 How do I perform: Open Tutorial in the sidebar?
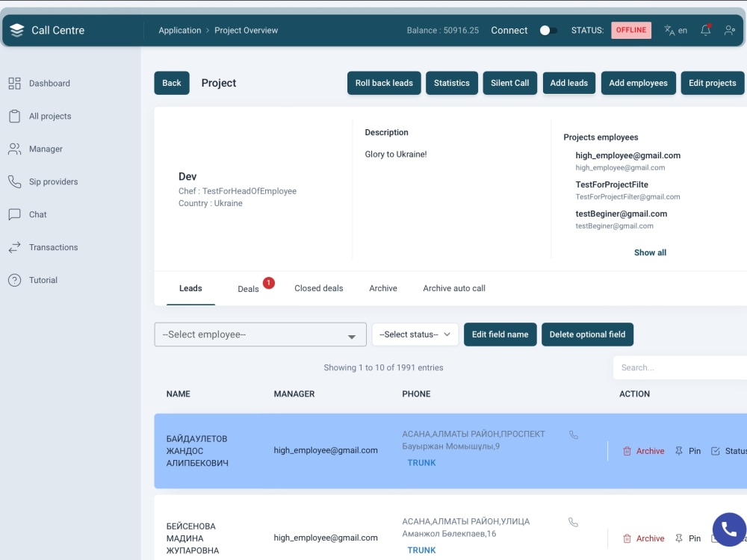43,280
